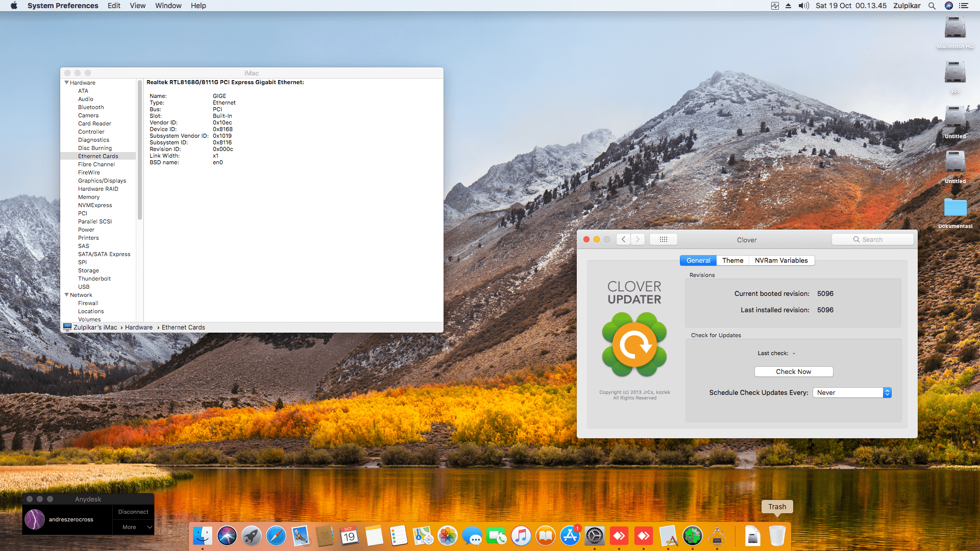Open System Preferences gear in Dock
980x551 pixels.
(595, 536)
